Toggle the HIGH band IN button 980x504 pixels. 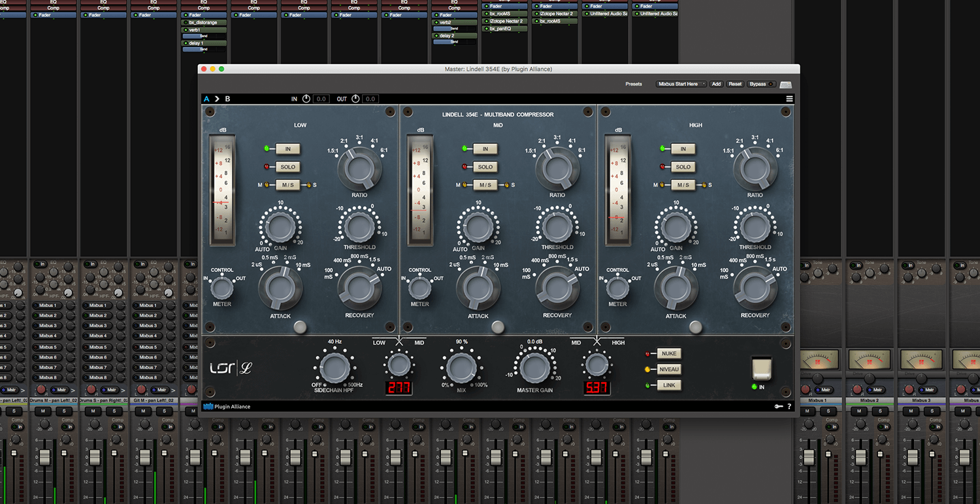(683, 149)
